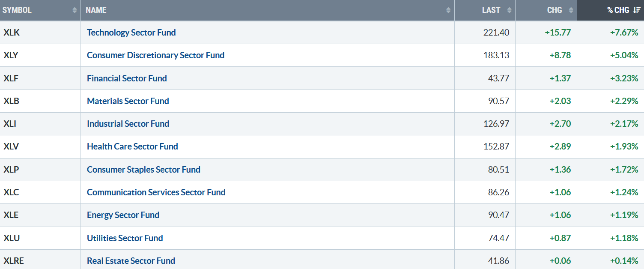Image resolution: width=644 pixels, height=269 pixels.
Task: Click the SYMBOL column header label
Action: [x=17, y=10]
